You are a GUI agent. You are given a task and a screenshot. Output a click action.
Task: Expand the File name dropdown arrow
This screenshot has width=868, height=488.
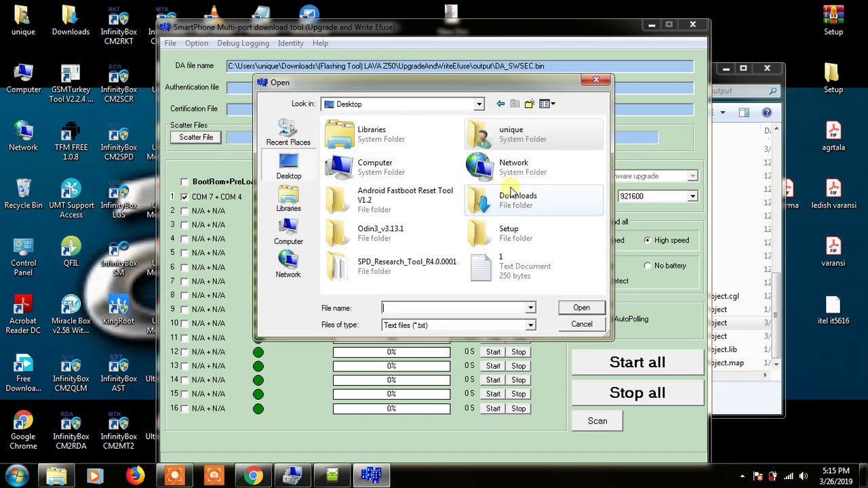coord(530,308)
